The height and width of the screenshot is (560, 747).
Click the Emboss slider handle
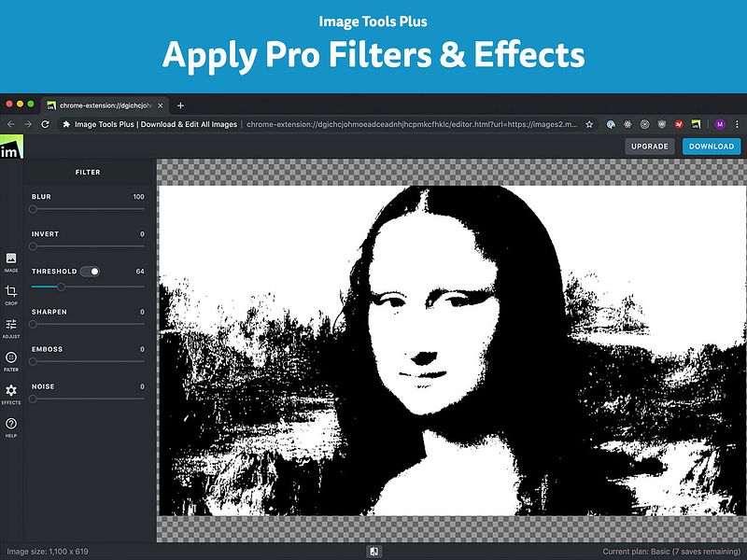pos(33,361)
